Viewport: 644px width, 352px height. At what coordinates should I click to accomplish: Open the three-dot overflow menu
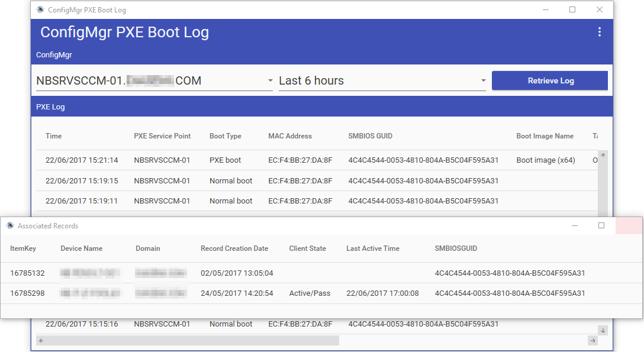click(599, 32)
